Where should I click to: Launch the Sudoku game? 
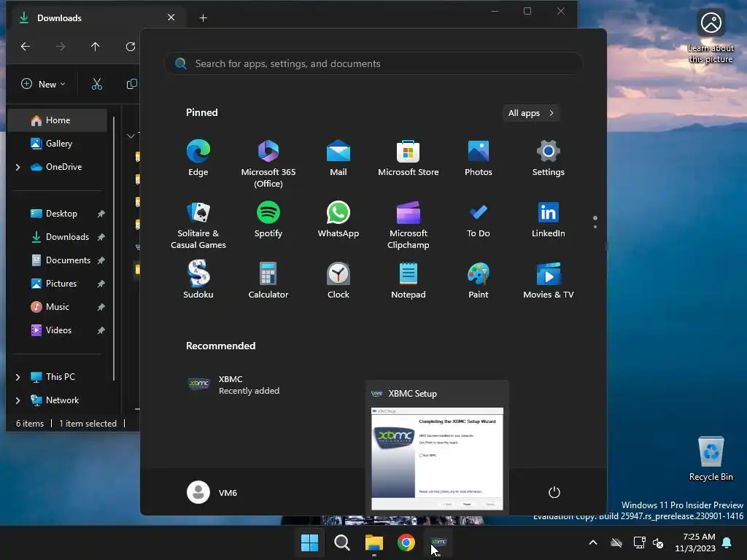(x=198, y=280)
